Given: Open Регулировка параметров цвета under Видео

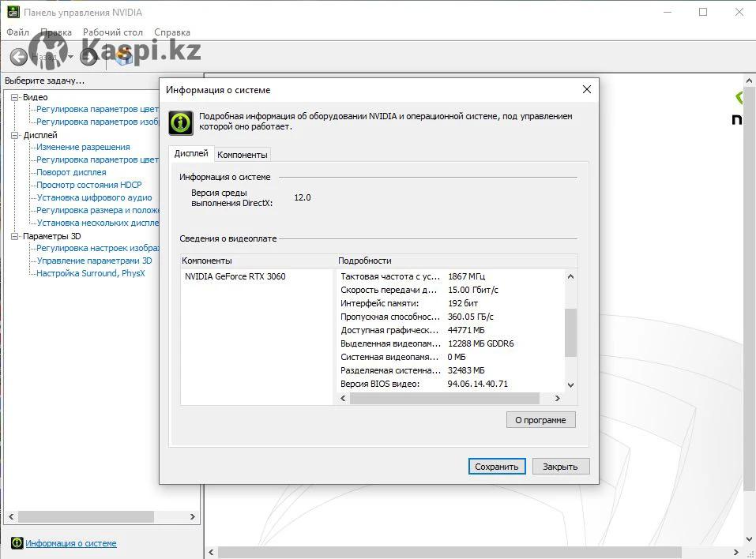Looking at the screenshot, I should pyautogui.click(x=97, y=110).
